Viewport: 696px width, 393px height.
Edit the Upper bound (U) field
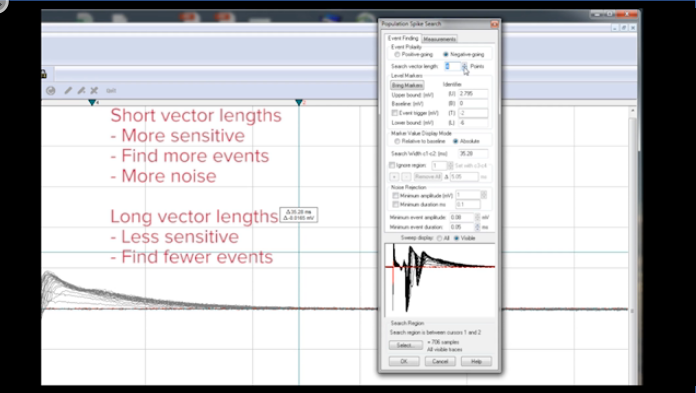(x=473, y=94)
